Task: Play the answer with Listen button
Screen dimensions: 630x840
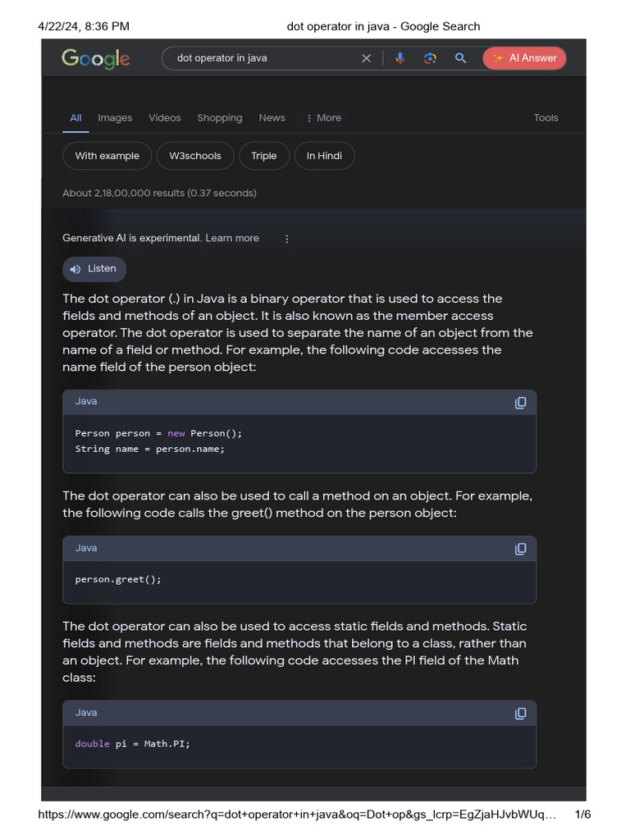Action: (x=94, y=269)
